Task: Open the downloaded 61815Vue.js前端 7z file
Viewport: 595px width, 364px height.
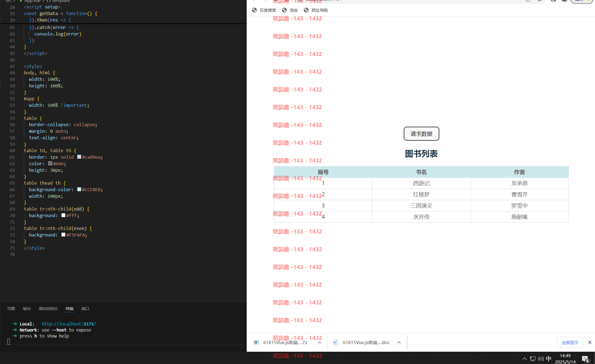Action: [285, 342]
